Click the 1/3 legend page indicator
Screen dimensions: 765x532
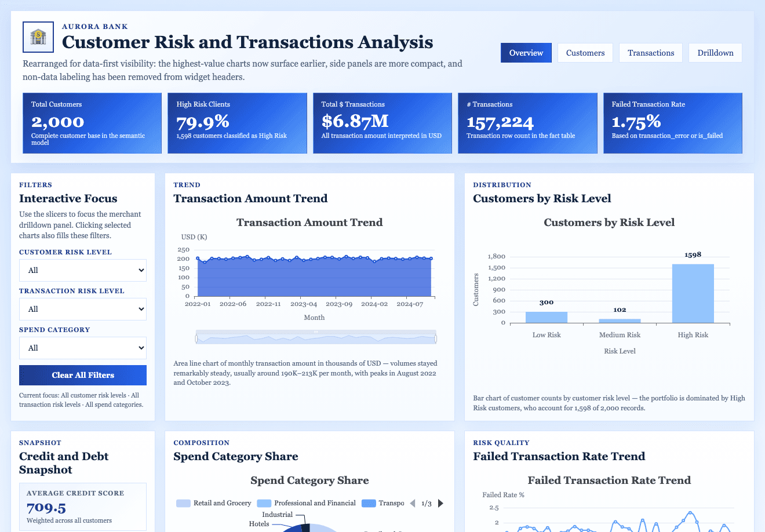[427, 503]
